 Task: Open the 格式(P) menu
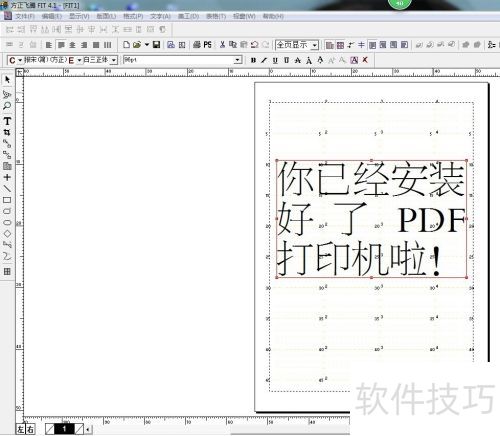pos(133,16)
